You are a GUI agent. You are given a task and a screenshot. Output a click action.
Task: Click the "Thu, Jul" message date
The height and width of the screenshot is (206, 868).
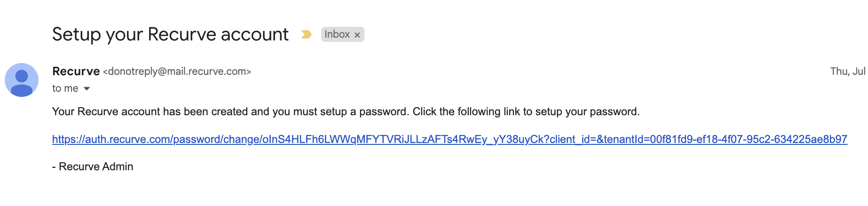pos(848,71)
